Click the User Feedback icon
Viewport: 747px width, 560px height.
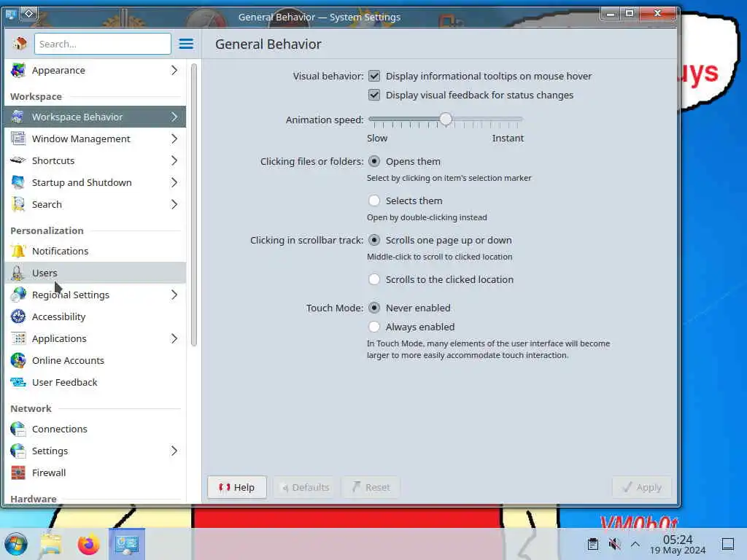tap(18, 382)
